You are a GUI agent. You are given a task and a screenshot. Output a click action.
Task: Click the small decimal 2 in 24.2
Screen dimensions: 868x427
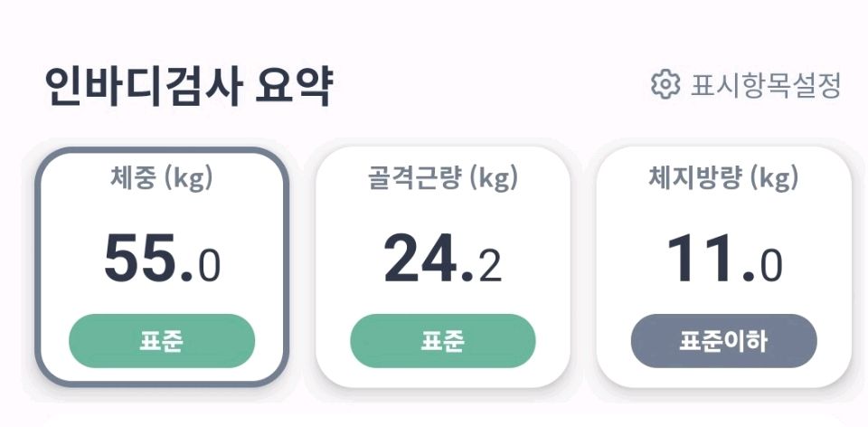[x=490, y=266]
